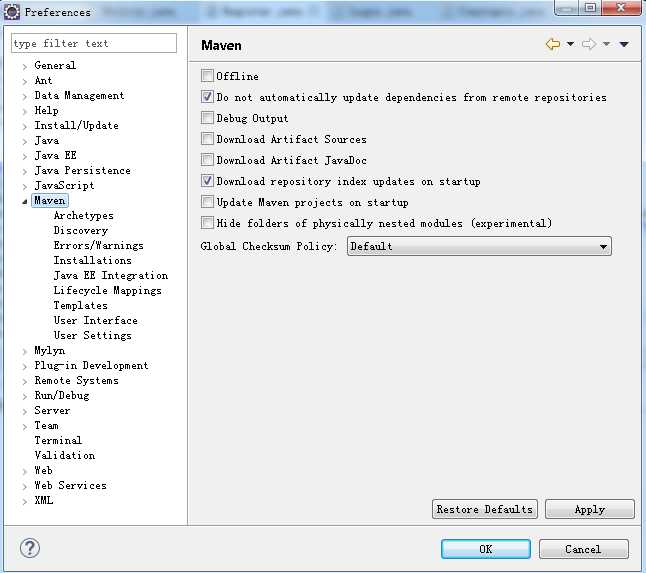The width and height of the screenshot is (646, 573).
Task: Select Lifecycle Mappings item
Action: click(x=108, y=290)
